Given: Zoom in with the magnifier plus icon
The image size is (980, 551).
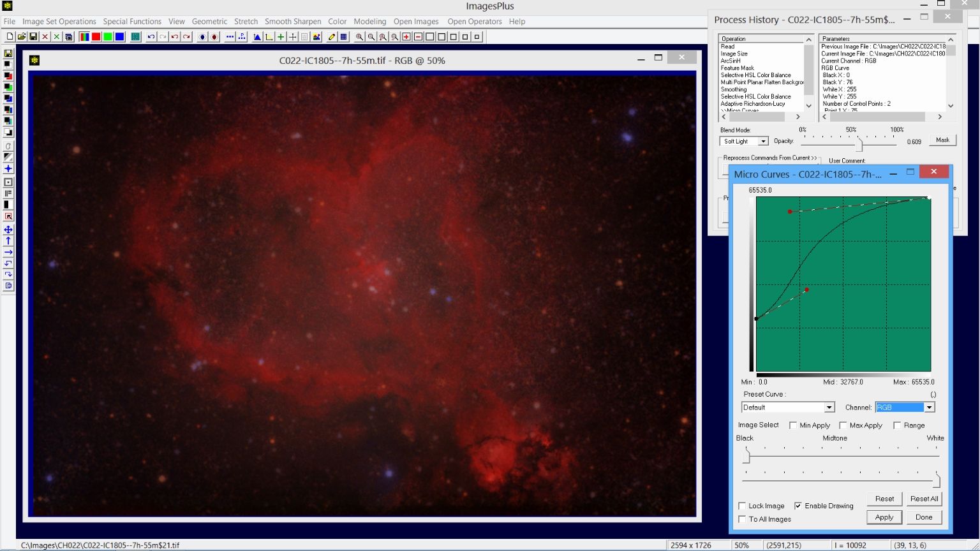Looking at the screenshot, I should click(359, 37).
